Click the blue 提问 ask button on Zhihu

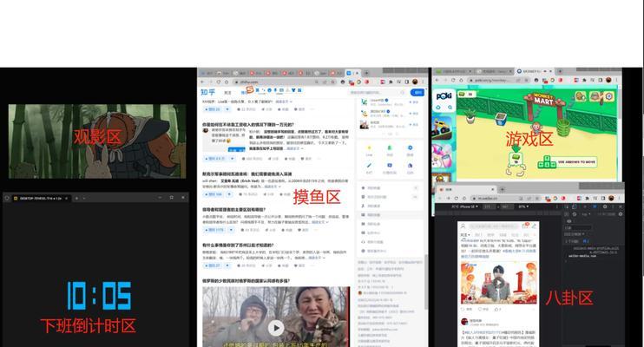coord(418,93)
